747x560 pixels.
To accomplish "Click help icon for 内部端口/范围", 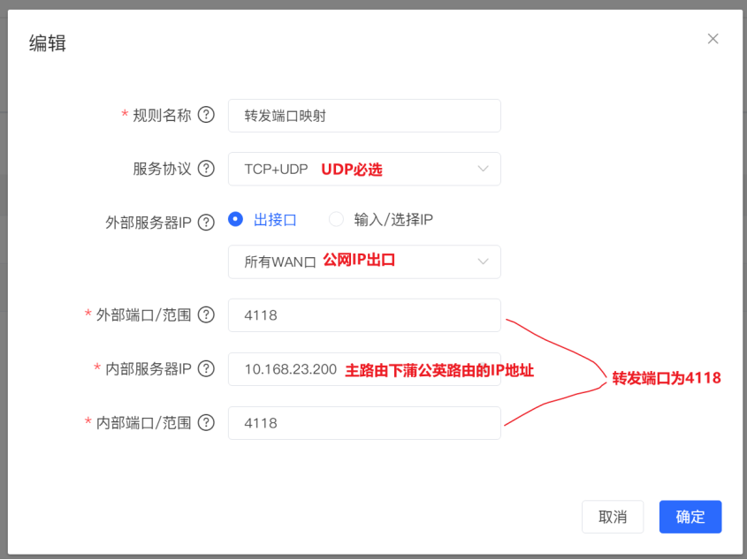I will point(206,422).
